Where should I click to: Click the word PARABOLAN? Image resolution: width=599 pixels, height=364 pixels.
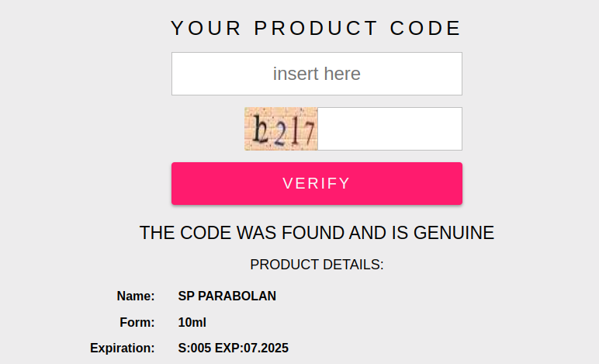coord(237,296)
